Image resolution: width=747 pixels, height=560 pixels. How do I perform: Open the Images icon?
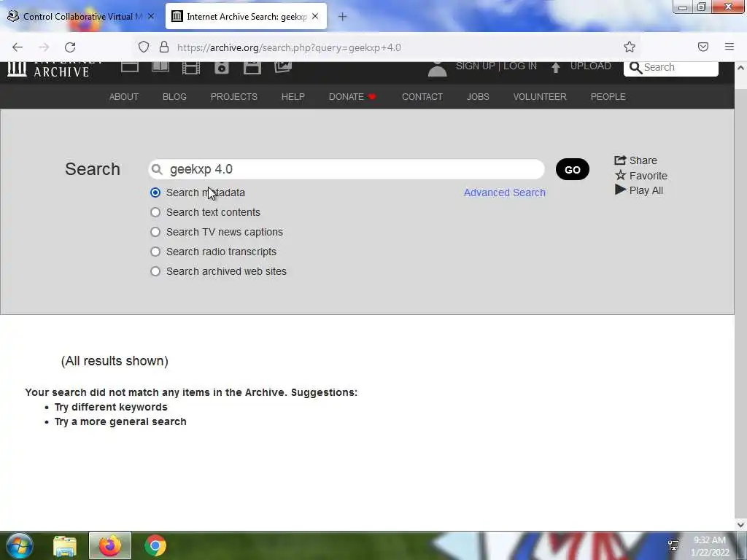[x=283, y=67]
